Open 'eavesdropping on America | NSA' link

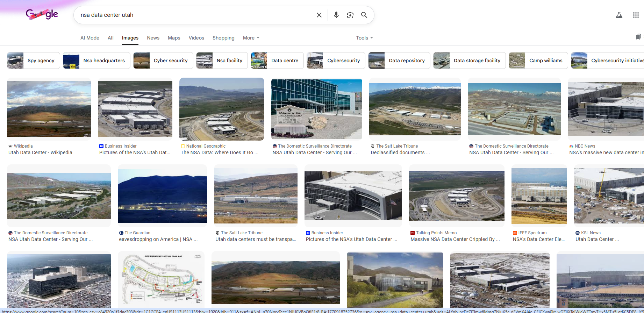[158, 239]
